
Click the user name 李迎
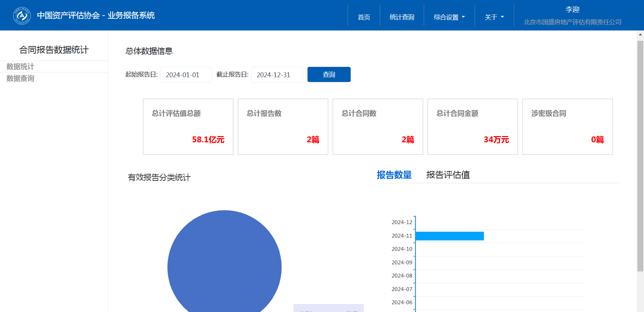pyautogui.click(x=572, y=10)
